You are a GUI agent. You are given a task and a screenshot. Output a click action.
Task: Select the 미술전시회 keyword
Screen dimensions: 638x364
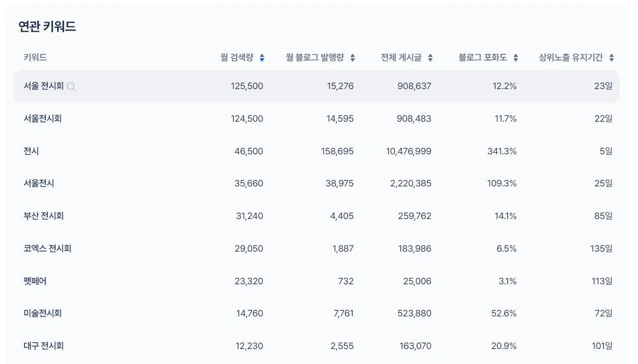click(42, 313)
